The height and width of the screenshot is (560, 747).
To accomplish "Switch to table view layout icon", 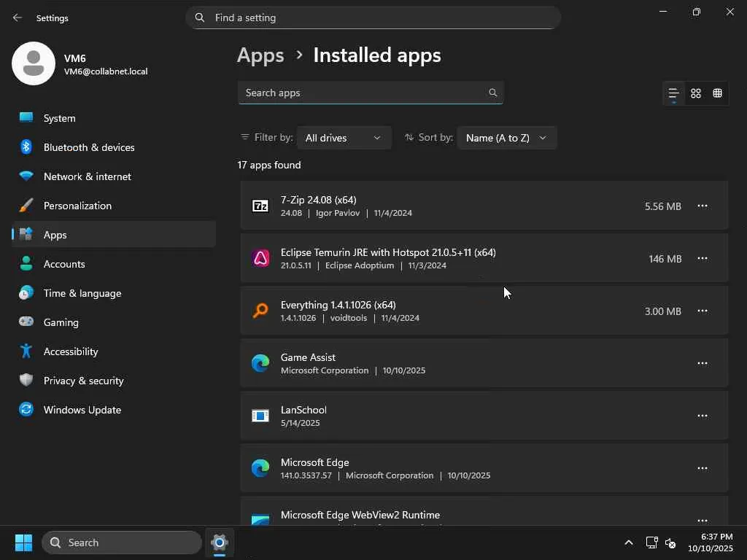I will (718, 93).
